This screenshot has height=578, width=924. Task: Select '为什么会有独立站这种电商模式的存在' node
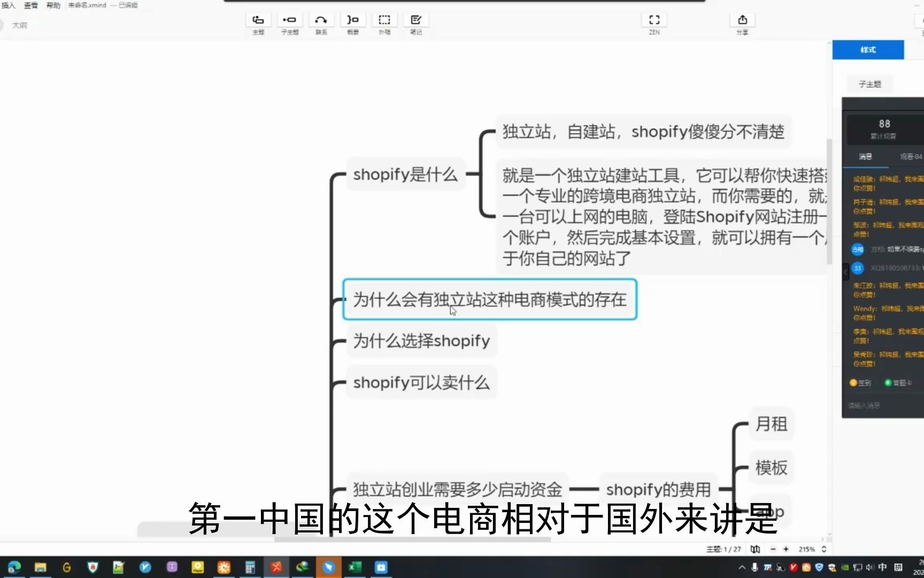coord(490,300)
